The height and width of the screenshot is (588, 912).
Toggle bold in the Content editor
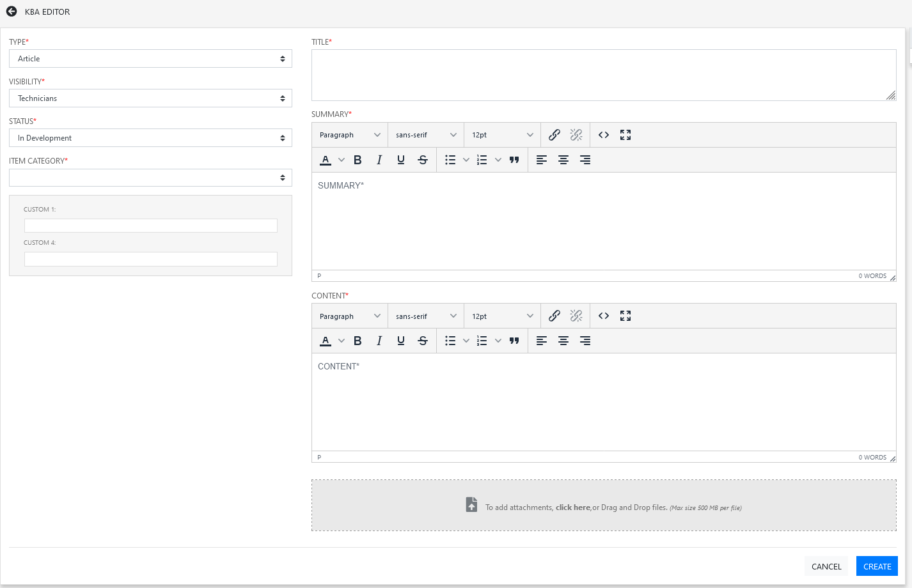tap(358, 341)
